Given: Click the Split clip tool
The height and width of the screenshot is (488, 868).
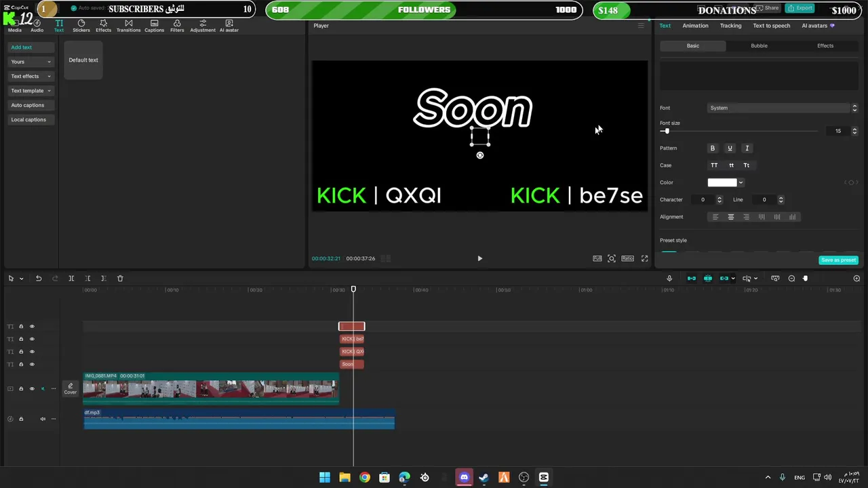Looking at the screenshot, I should (71, 279).
